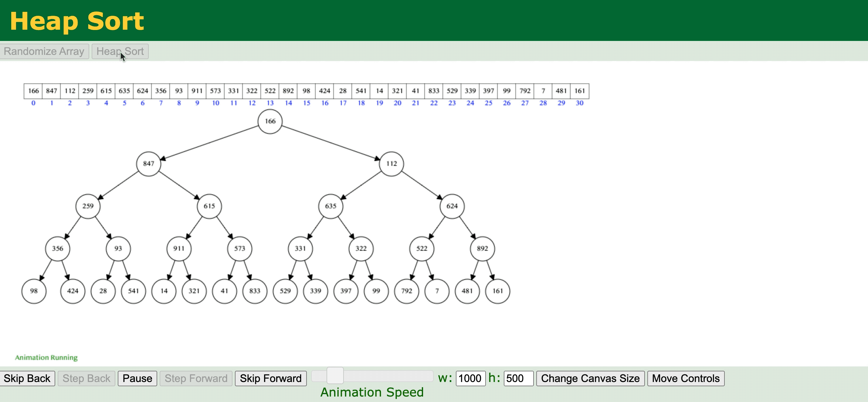Click the Skip Back playback control

(27, 379)
